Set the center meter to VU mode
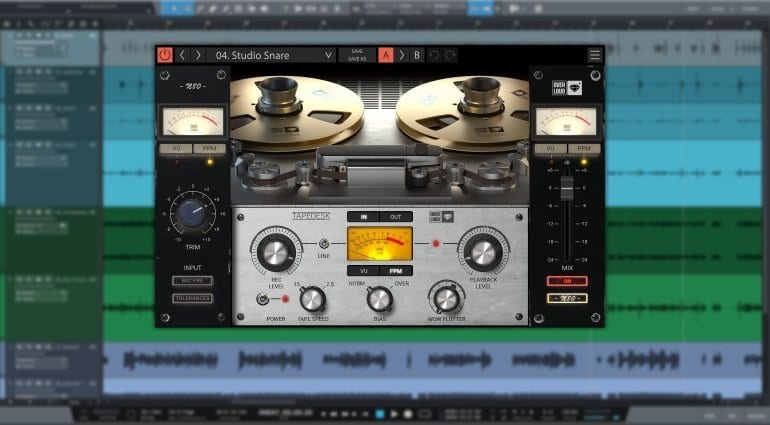This screenshot has width=770, height=425. [x=363, y=271]
